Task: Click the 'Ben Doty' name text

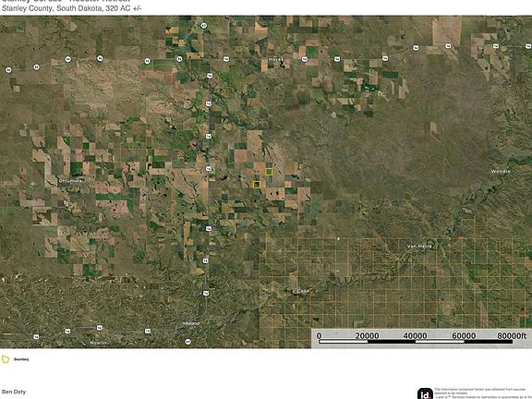Action: click(14, 392)
